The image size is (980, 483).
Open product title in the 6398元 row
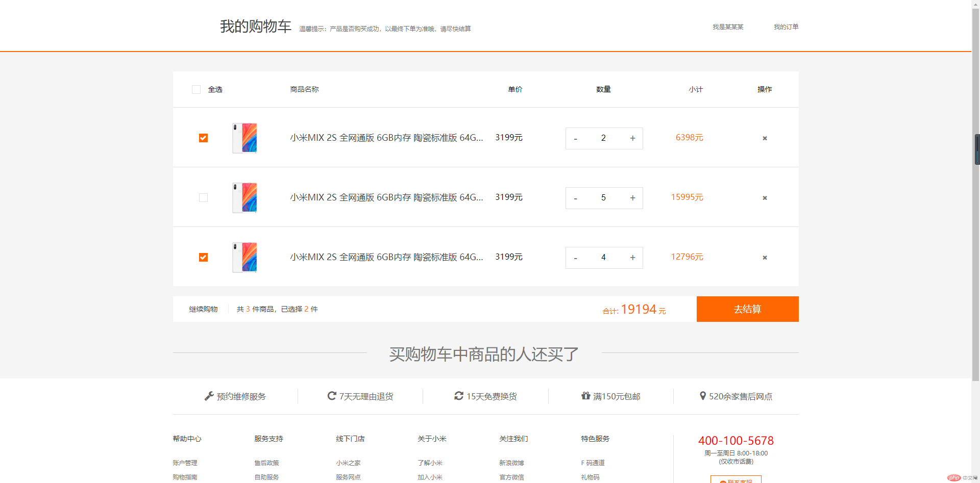[x=386, y=138]
